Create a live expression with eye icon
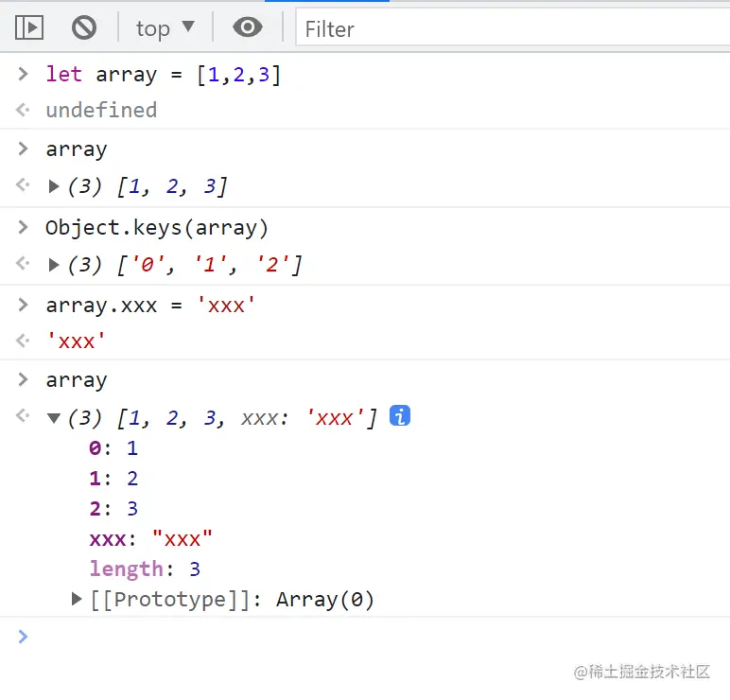 click(x=248, y=27)
